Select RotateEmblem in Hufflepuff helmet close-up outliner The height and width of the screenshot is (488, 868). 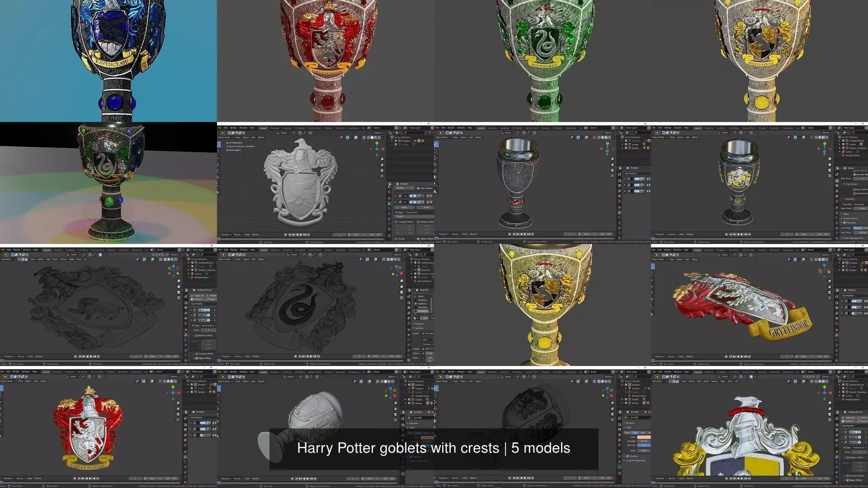(853, 399)
